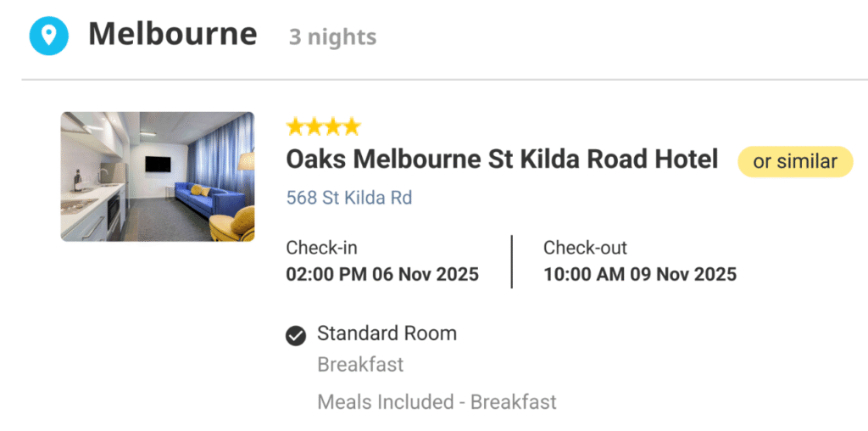Click the Breakfast meal plan text
The image size is (868, 431).
click(360, 365)
